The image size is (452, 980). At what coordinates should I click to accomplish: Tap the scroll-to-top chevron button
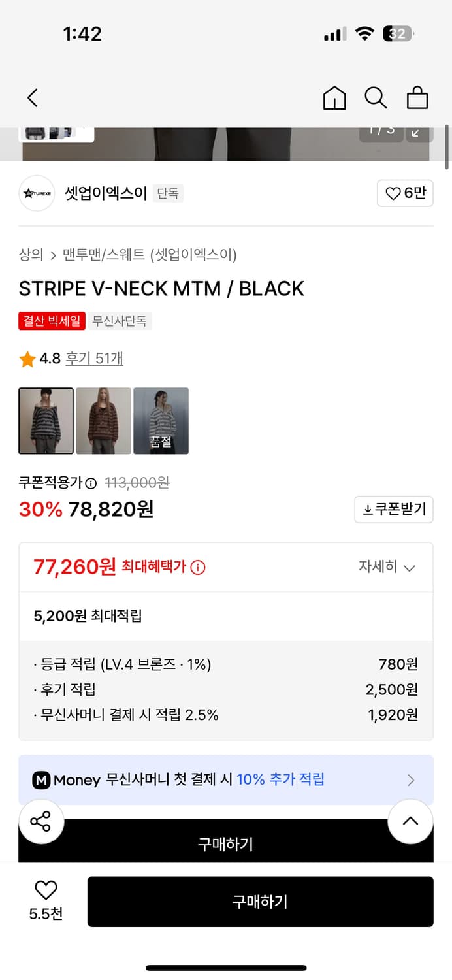point(410,821)
